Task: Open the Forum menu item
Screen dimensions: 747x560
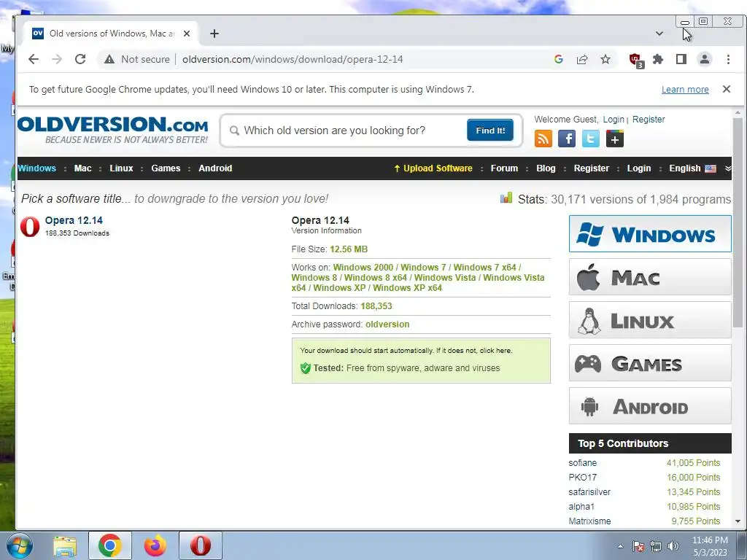Action: (504, 168)
